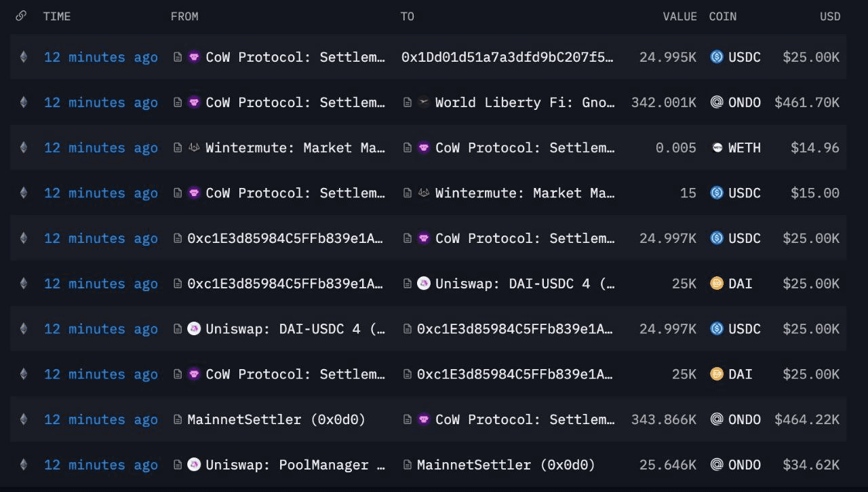Viewport: 868px width, 492px height.
Task: Open Uniswap: DAI-USDC 4 sender of 24.997K USDC
Action: click(296, 328)
